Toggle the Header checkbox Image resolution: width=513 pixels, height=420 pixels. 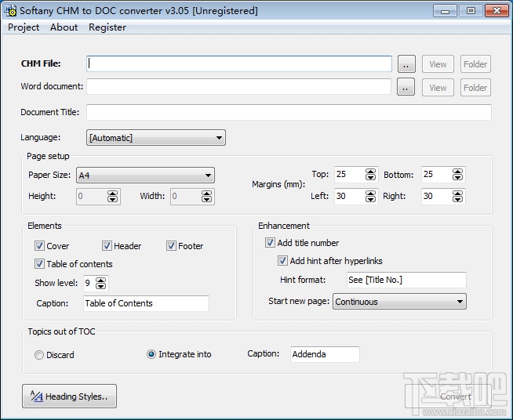107,246
